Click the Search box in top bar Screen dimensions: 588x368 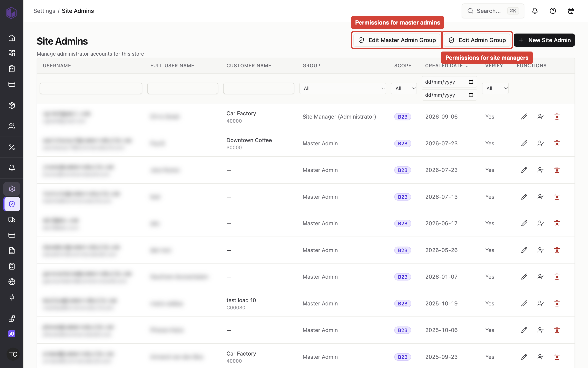coord(493,11)
